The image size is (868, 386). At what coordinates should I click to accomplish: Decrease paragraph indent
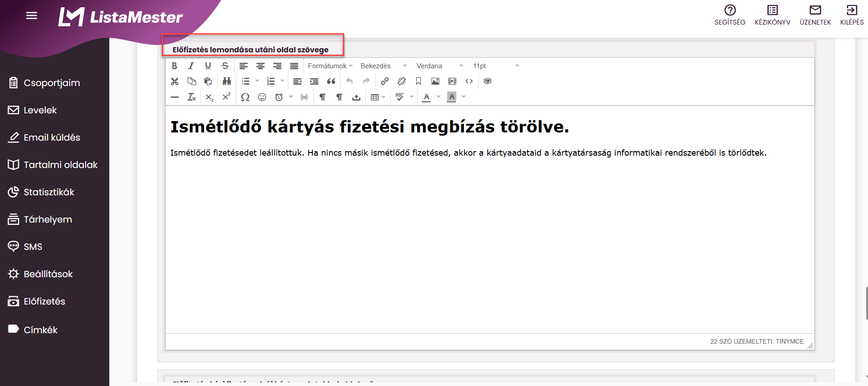(x=297, y=81)
